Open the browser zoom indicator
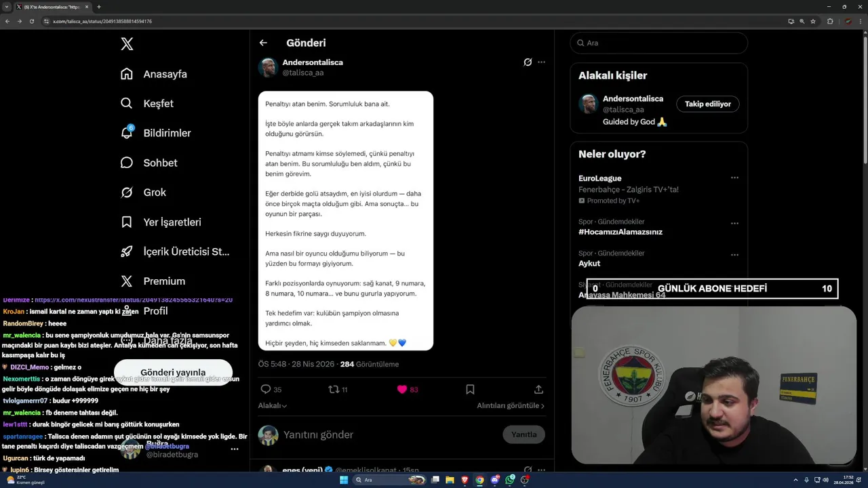This screenshot has width=868, height=488. (802, 21)
